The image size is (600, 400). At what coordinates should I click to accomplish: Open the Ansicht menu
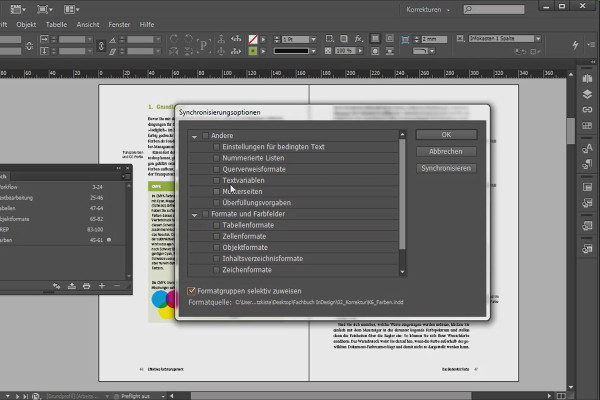click(x=88, y=24)
